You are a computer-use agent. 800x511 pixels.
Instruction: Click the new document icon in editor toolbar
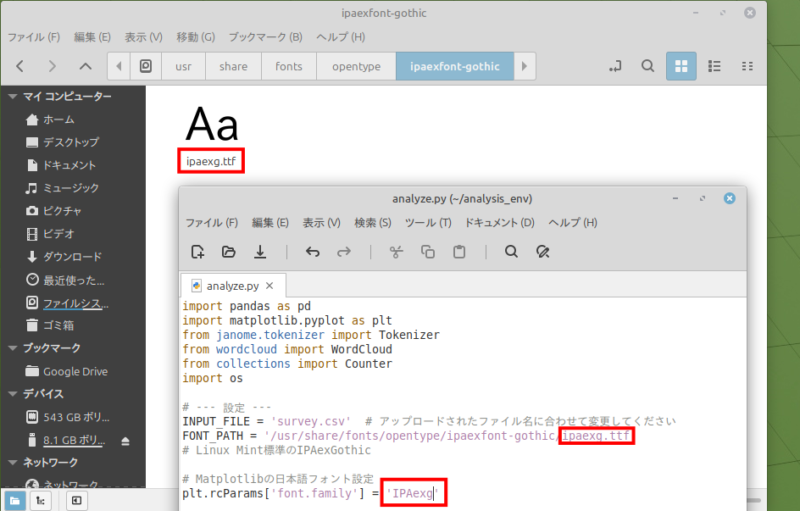coord(198,252)
